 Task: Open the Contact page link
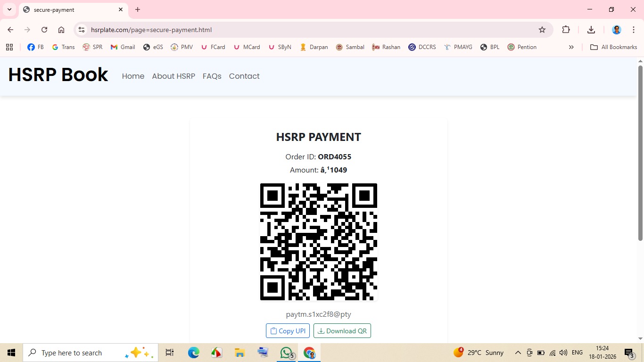(244, 76)
